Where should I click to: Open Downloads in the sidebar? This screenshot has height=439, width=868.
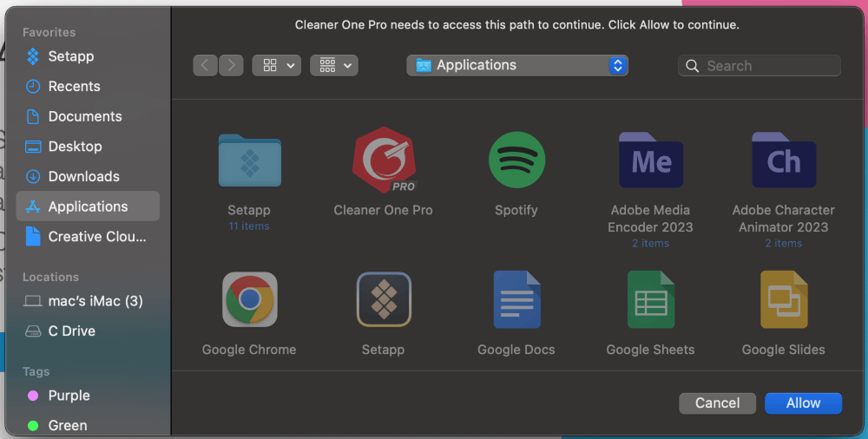point(88,176)
